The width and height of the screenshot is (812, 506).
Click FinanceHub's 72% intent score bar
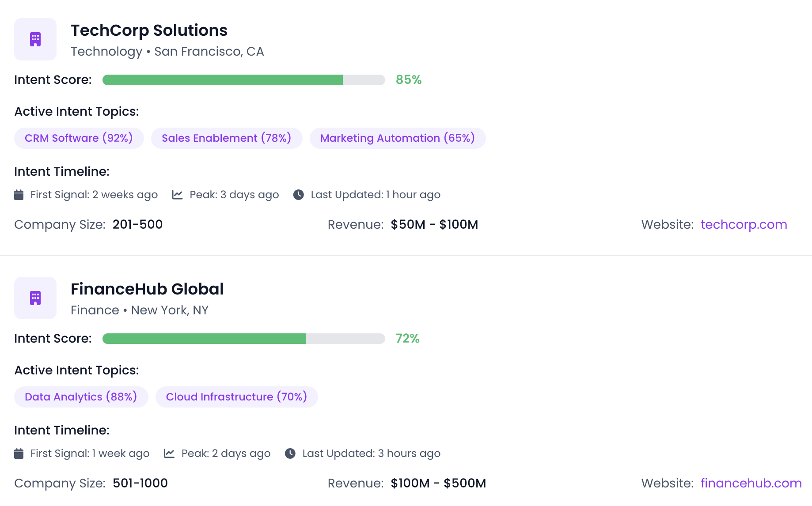(x=243, y=339)
